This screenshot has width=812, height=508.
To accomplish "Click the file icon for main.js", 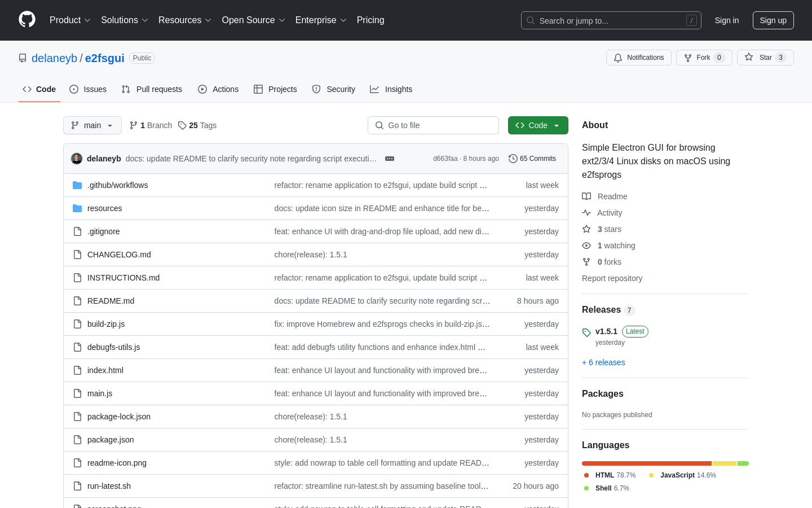I will [x=77, y=393].
